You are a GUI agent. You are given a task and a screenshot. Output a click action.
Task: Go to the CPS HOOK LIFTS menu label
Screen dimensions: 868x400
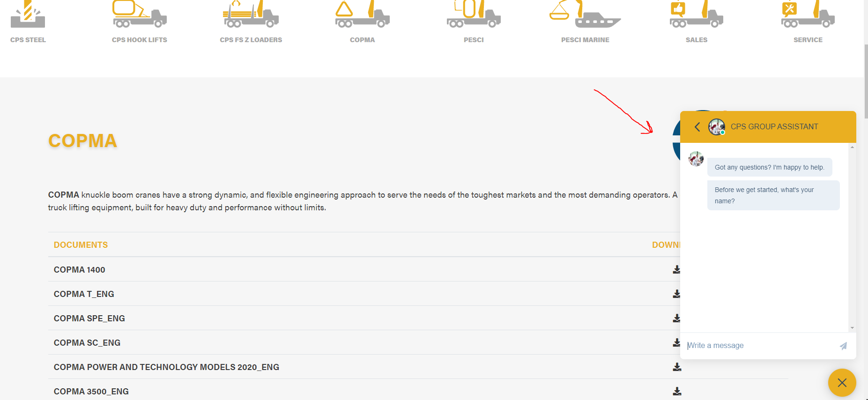(140, 40)
